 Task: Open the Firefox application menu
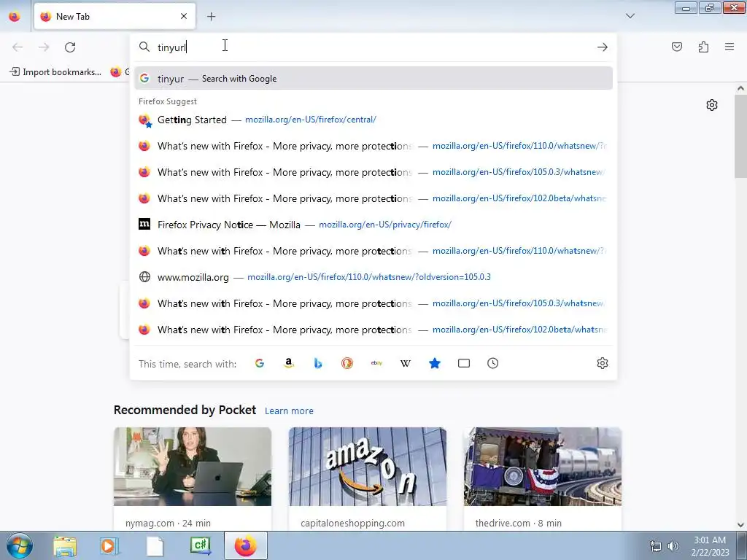(x=729, y=47)
